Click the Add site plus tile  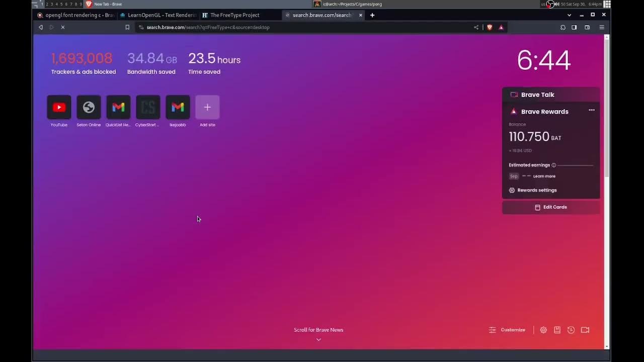pyautogui.click(x=207, y=107)
